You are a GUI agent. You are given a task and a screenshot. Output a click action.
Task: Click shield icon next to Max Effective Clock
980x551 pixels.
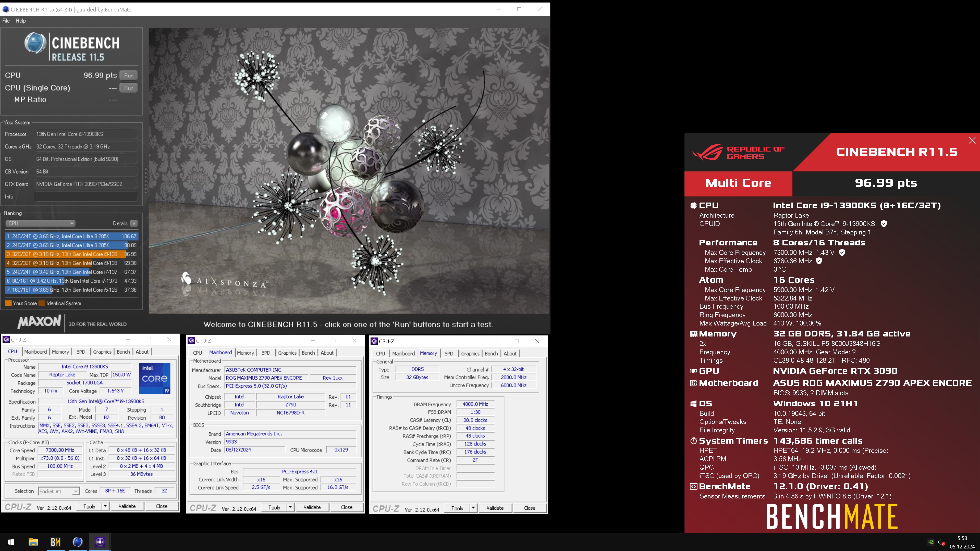819,261
